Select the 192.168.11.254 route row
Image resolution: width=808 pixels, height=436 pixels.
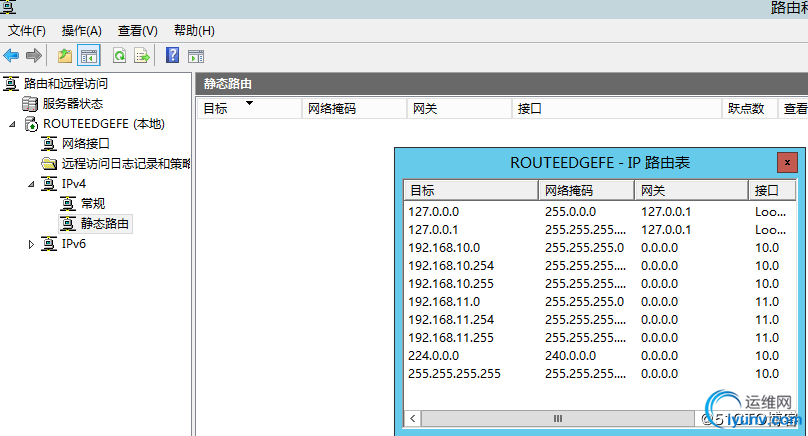coord(600,320)
